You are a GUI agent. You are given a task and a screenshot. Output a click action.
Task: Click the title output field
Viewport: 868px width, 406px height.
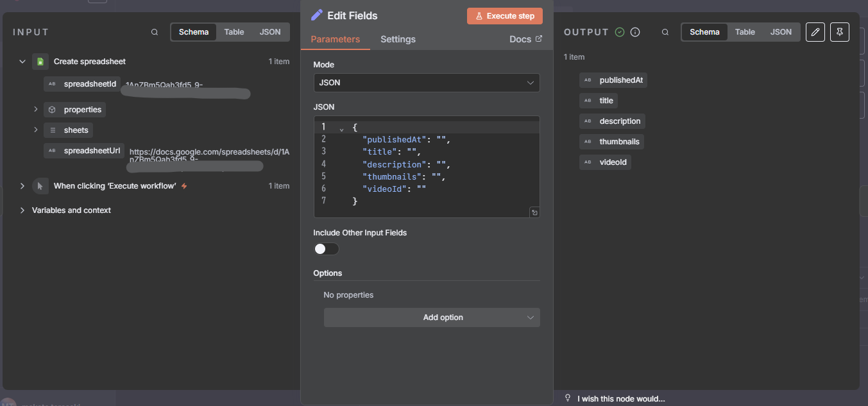(599, 101)
